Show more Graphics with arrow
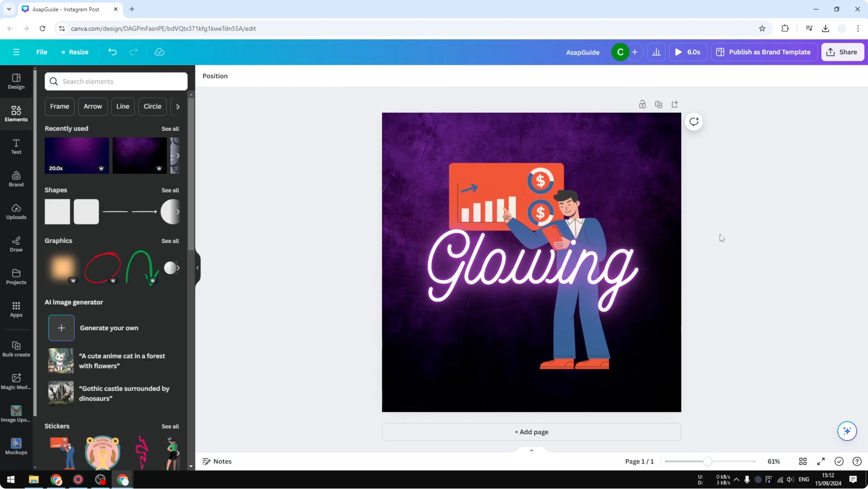The image size is (868, 489). pos(177,268)
